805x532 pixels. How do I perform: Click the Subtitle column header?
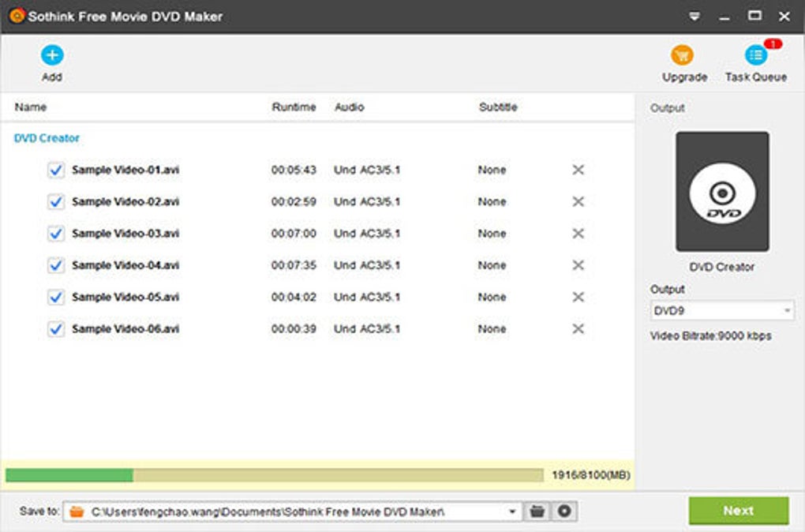[498, 107]
